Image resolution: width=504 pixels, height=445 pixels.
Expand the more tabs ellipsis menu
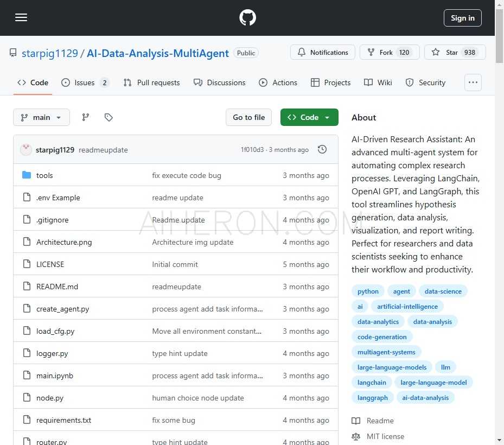[473, 82]
